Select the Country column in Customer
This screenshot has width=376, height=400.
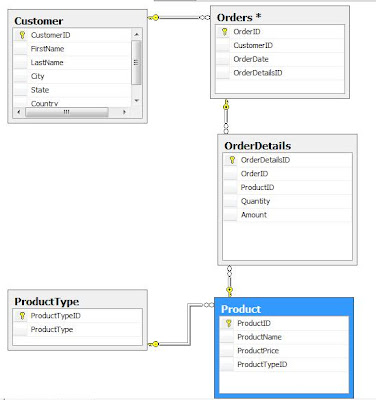coord(72,102)
